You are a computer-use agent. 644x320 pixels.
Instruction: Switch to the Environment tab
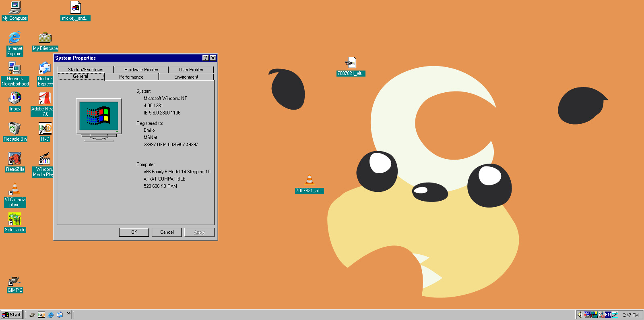coord(186,77)
